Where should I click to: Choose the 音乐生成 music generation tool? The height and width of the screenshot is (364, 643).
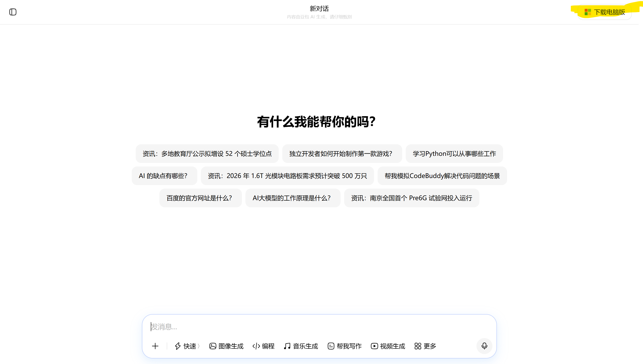[x=301, y=346]
